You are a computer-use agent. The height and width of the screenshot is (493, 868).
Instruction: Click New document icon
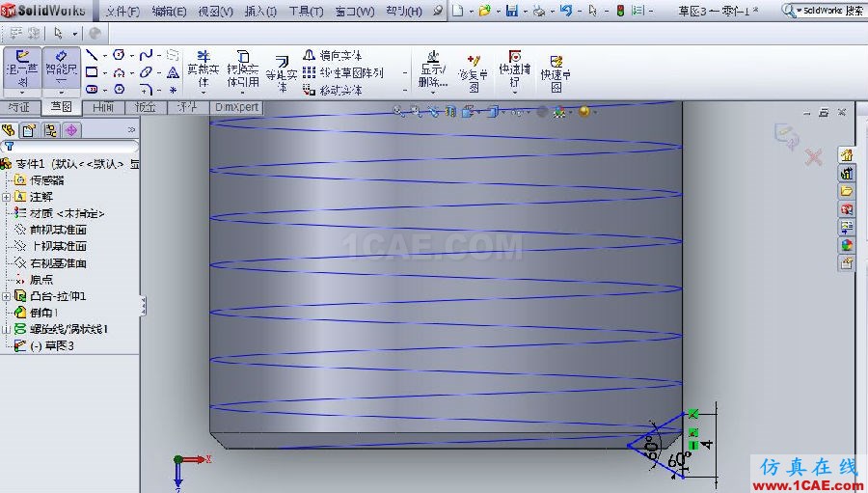tap(457, 10)
